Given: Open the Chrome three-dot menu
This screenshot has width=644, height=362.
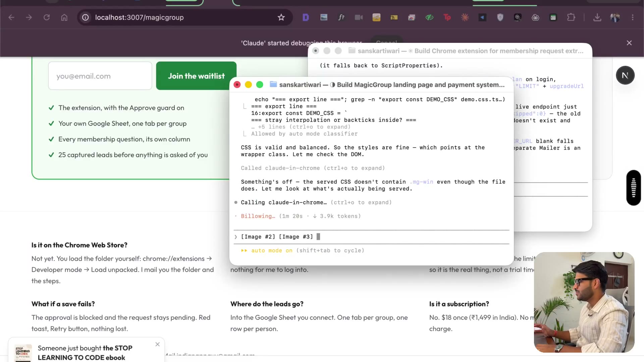Looking at the screenshot, I should 633,17.
